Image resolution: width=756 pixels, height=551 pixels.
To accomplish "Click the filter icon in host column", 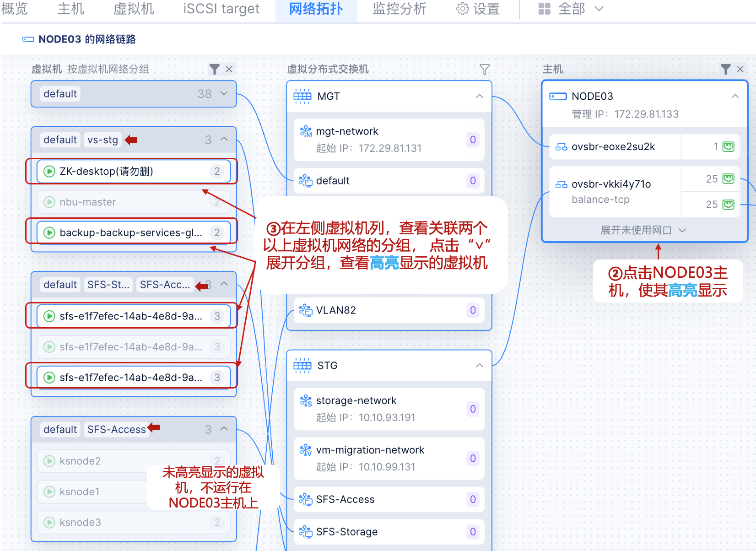I will pos(725,69).
